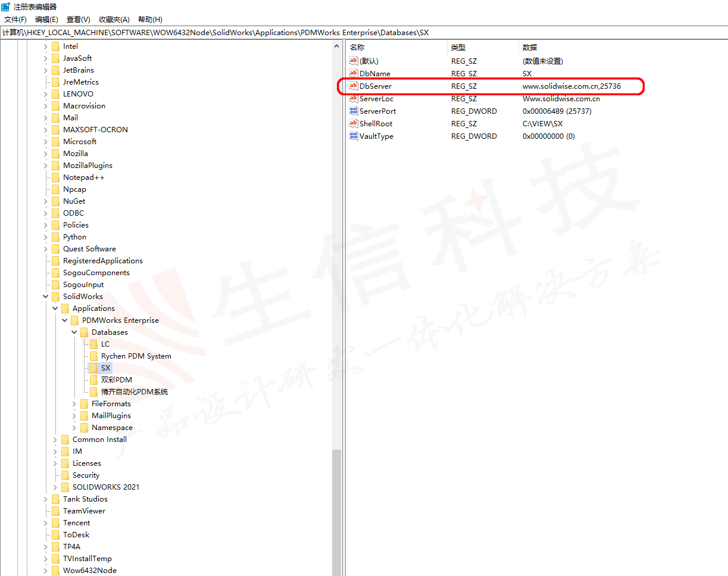The image size is (728, 576).
Task: Expand the Common Install tree node
Action: [55, 440]
